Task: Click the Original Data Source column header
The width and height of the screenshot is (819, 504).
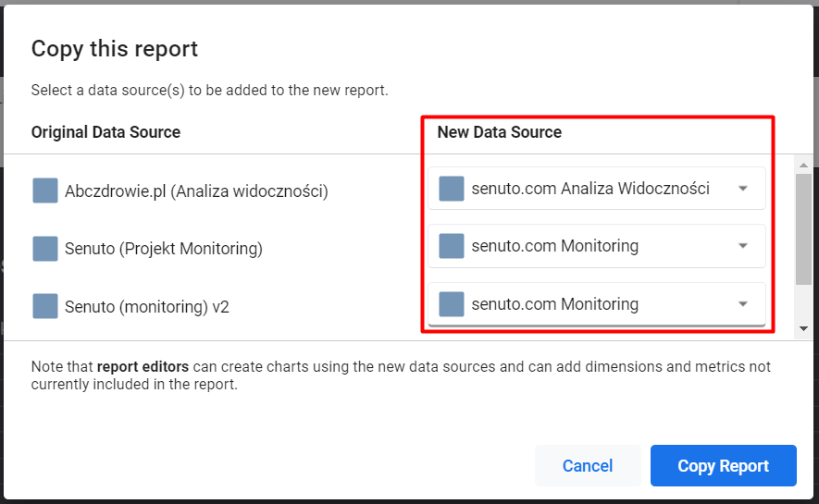Action: pyautogui.click(x=105, y=132)
